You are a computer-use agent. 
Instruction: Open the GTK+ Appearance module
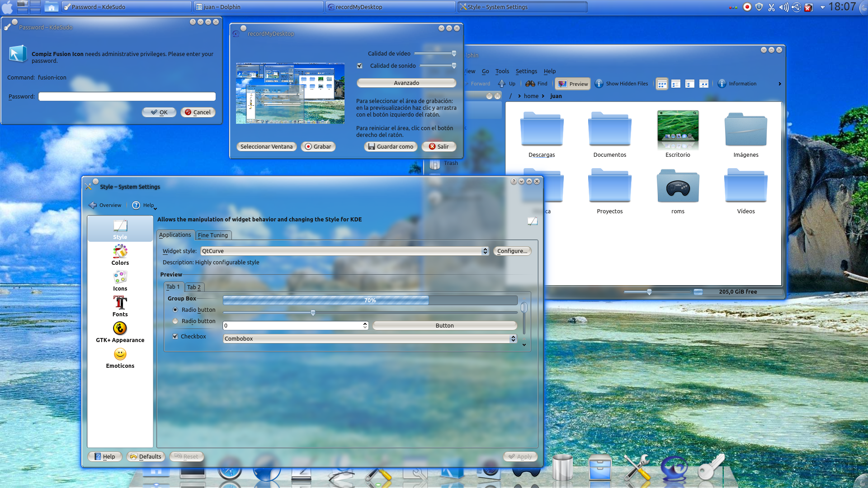coord(120,332)
